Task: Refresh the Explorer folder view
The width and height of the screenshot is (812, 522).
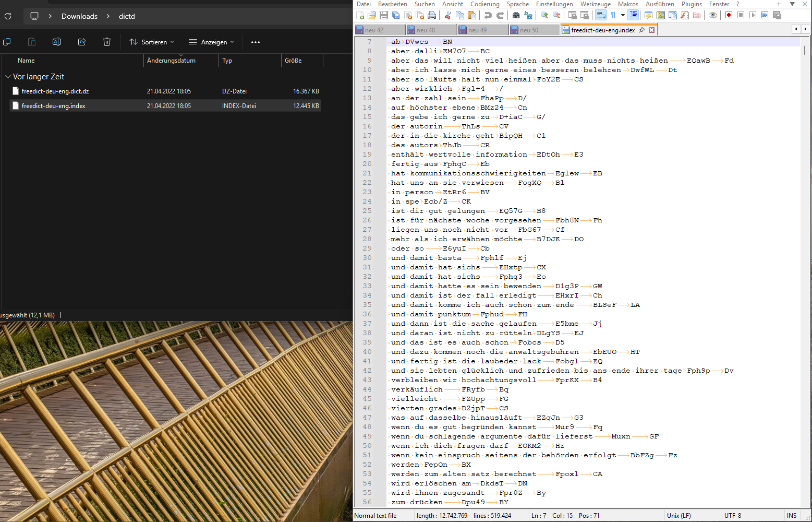Action: click(8, 16)
